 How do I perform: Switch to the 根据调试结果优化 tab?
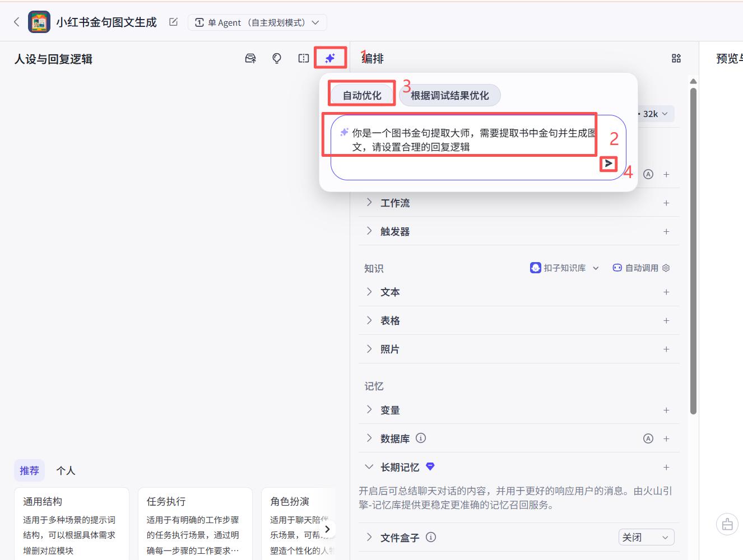coord(449,95)
